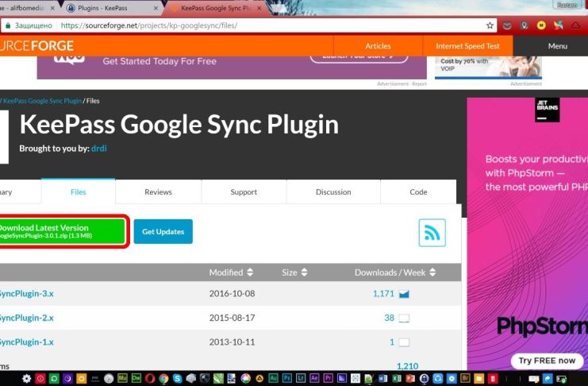Click the chart icon beside 38 downloads
This screenshot has height=386, width=588.
coord(404,318)
